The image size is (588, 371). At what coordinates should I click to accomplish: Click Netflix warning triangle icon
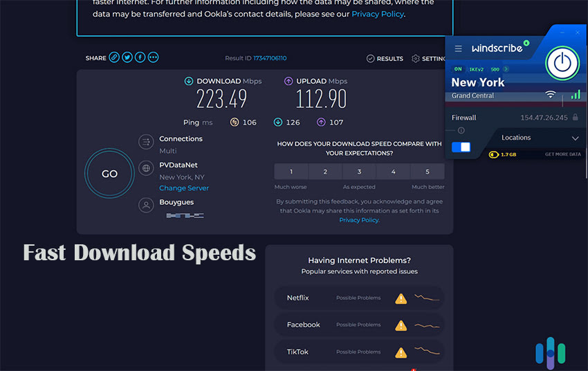coord(401,298)
